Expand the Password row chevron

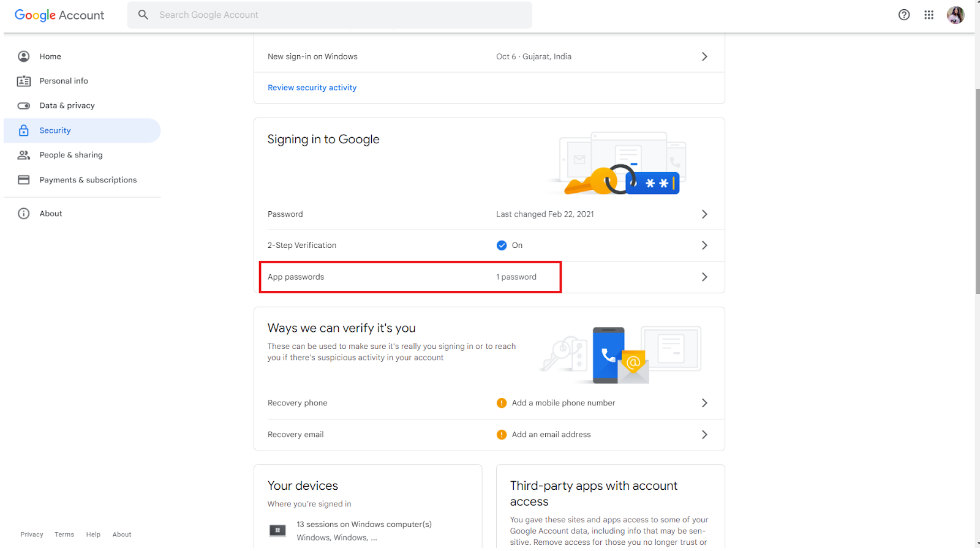(x=704, y=214)
